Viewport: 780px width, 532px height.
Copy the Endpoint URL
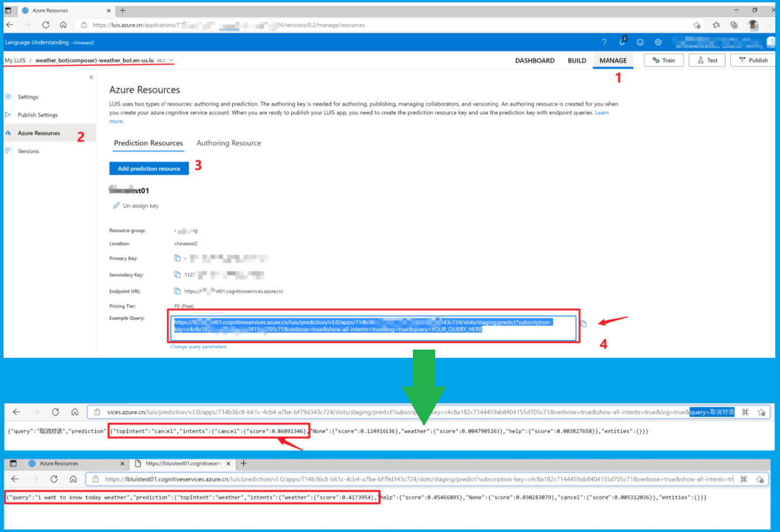point(177,291)
